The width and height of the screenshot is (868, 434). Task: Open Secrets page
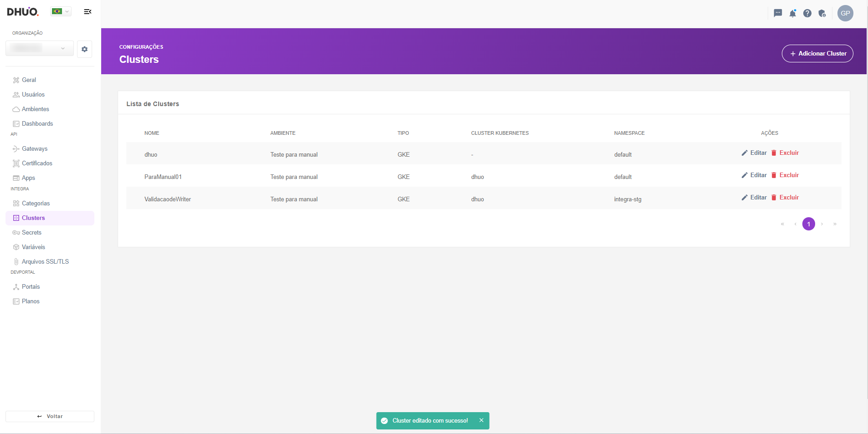pyautogui.click(x=31, y=232)
